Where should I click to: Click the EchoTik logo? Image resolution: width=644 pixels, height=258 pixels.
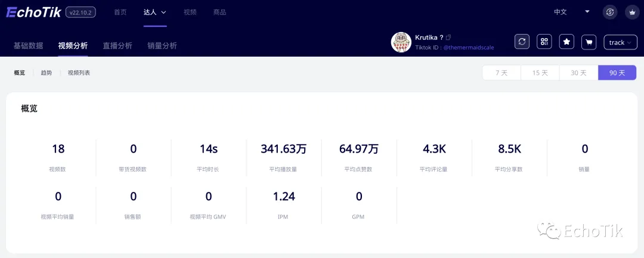(x=33, y=13)
